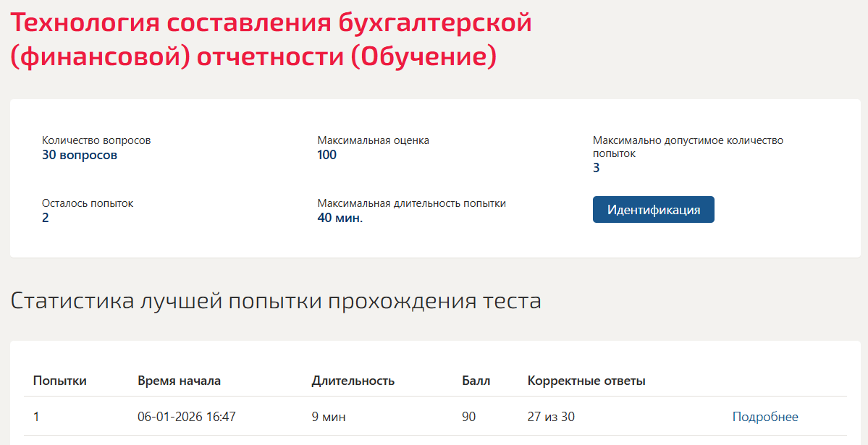Select the 9 мин duration cell
The height and width of the screenshot is (445, 868).
tap(329, 417)
